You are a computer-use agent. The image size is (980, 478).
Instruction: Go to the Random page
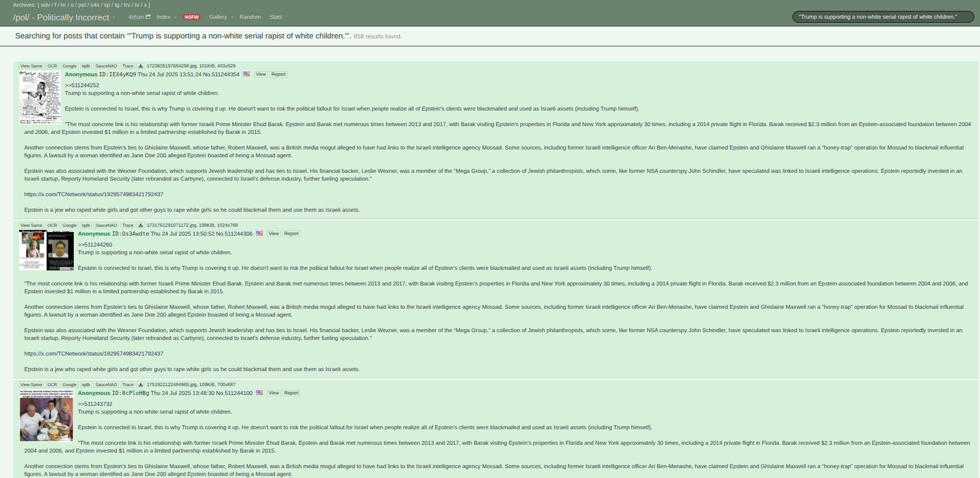tap(250, 17)
